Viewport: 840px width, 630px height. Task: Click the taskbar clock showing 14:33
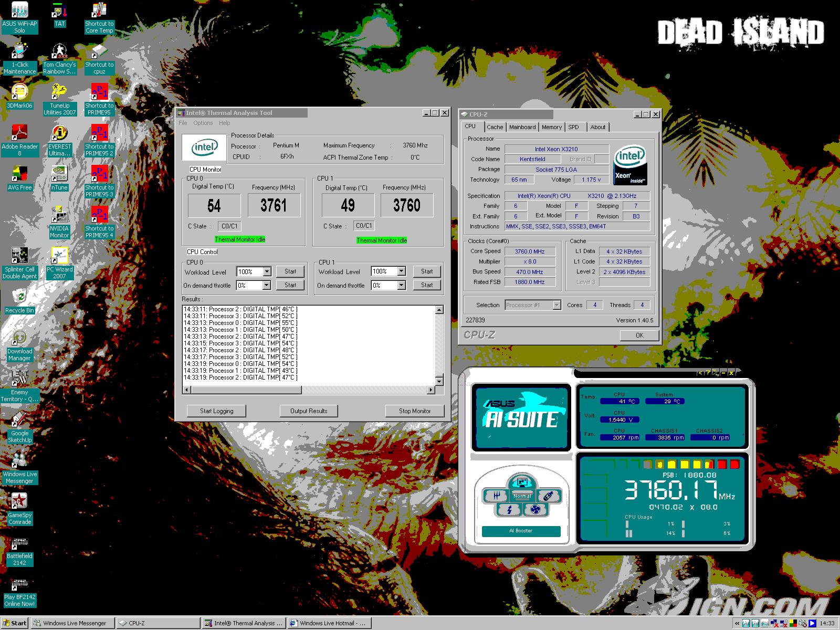[x=827, y=623]
